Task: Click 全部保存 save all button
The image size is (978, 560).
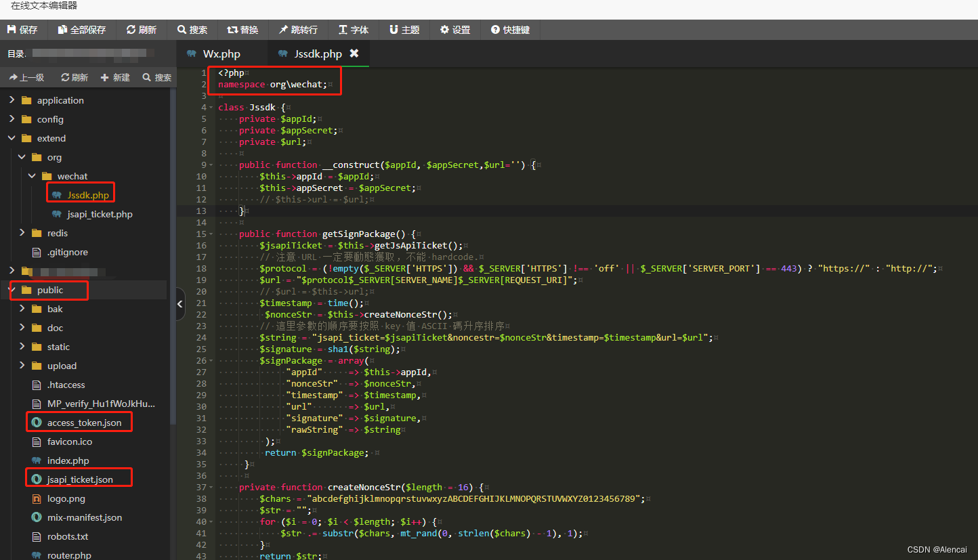Action: click(82, 30)
